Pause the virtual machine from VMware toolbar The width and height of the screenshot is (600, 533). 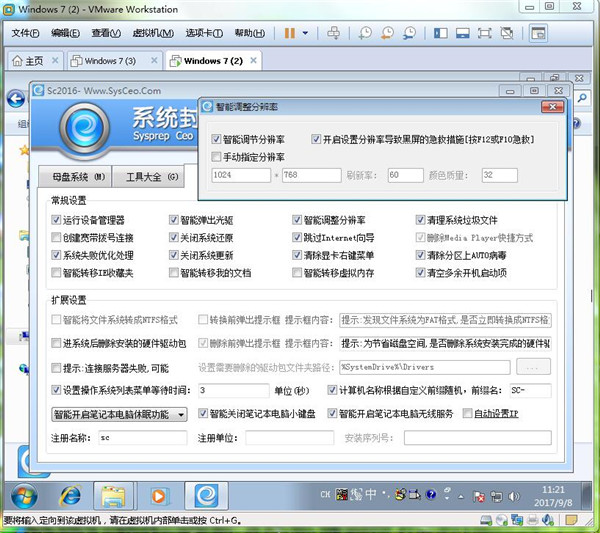[x=290, y=33]
